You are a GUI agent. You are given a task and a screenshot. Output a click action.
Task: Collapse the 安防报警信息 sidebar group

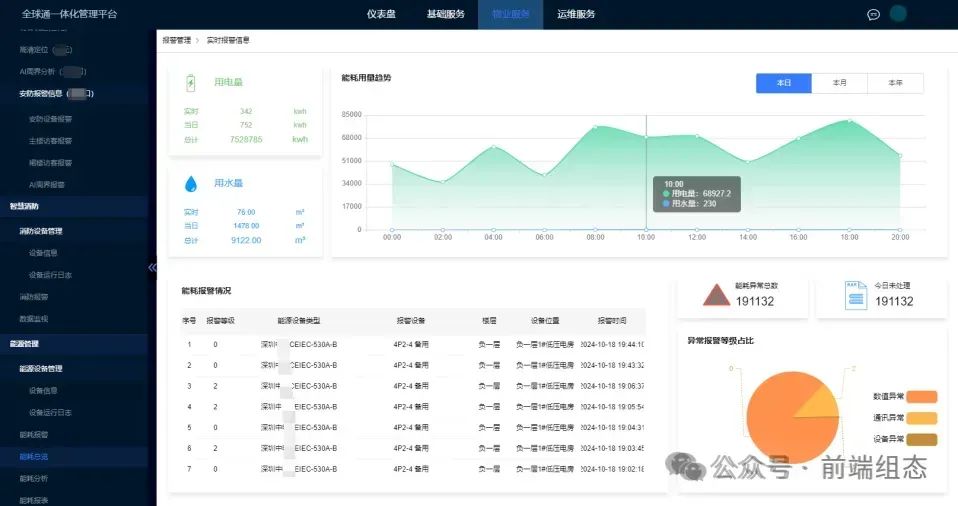coord(56,94)
